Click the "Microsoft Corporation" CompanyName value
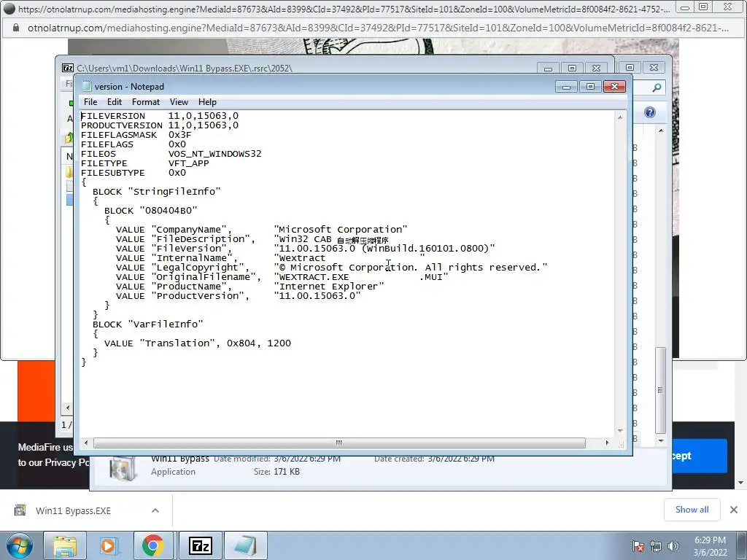Image resolution: width=747 pixels, height=560 pixels. (341, 230)
